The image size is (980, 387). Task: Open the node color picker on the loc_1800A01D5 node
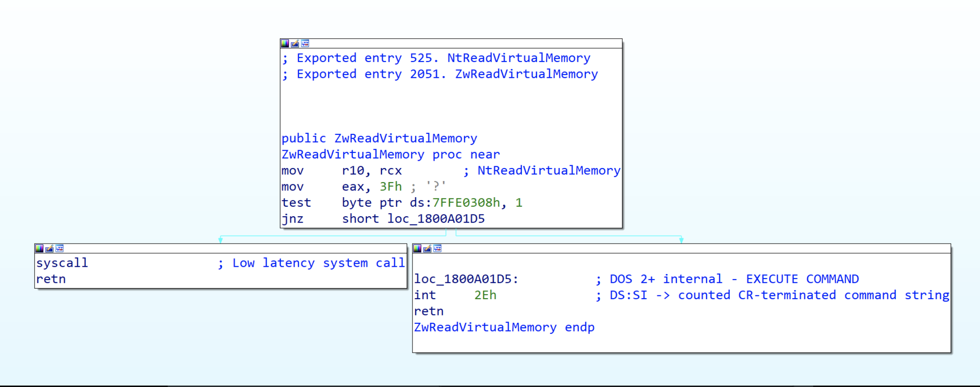click(417, 249)
